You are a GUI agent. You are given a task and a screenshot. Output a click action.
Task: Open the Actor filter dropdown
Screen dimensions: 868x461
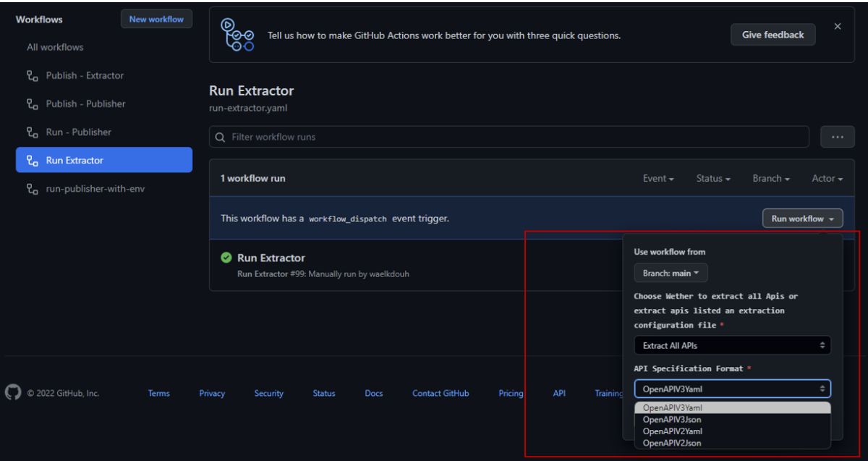[x=828, y=179]
